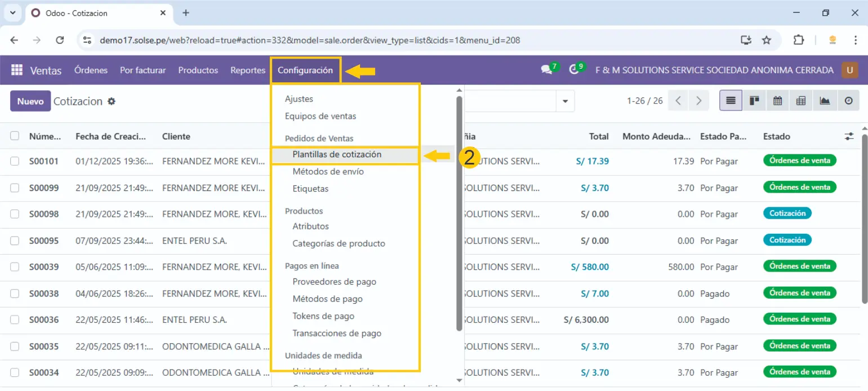Screen dimensions: 868x391
Task: Open the conversations chat icon with badge 7
Action: (x=546, y=70)
